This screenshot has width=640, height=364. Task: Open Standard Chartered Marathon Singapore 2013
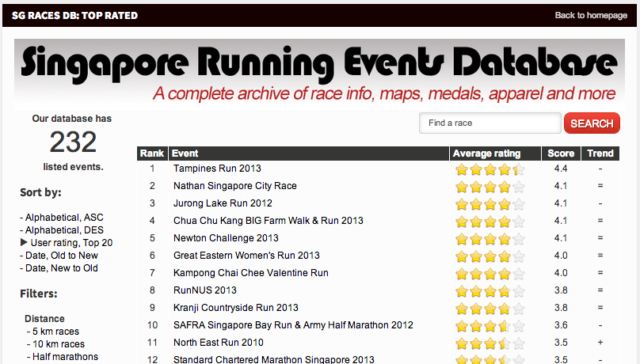(273, 359)
